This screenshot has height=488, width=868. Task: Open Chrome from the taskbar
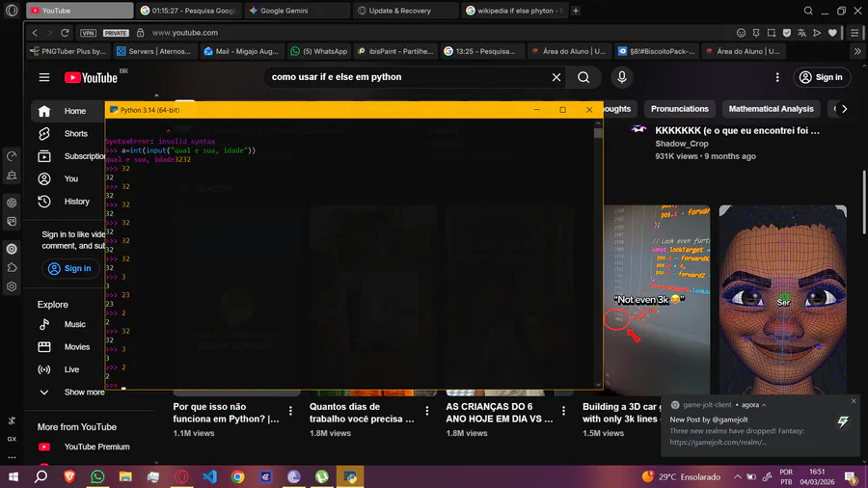point(238,477)
